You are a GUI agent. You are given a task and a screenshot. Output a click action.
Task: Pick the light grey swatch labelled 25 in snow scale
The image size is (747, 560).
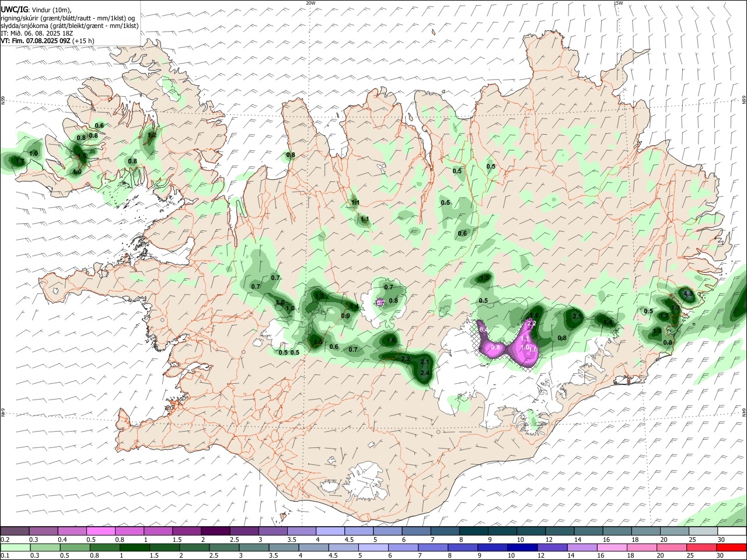click(703, 531)
